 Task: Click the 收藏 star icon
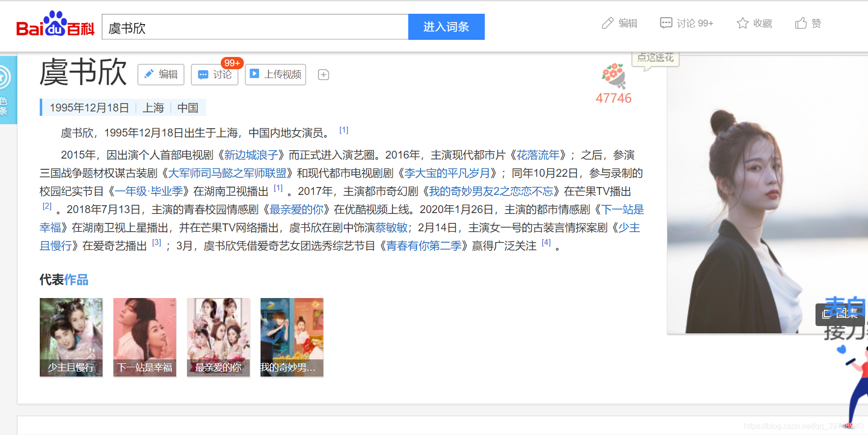[x=742, y=23]
